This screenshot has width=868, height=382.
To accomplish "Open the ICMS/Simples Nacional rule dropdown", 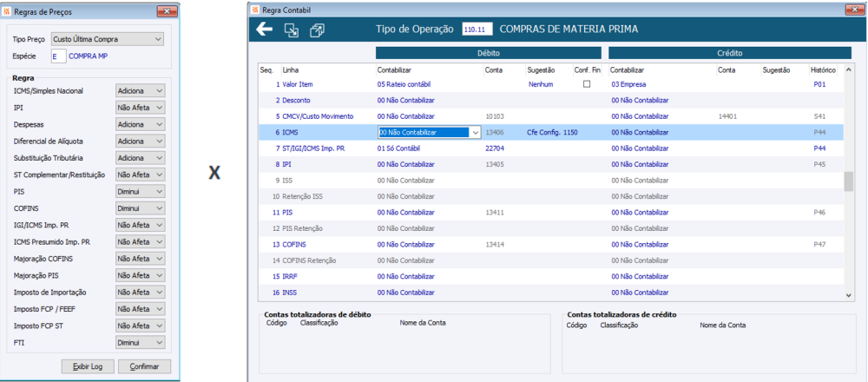I will tap(140, 91).
